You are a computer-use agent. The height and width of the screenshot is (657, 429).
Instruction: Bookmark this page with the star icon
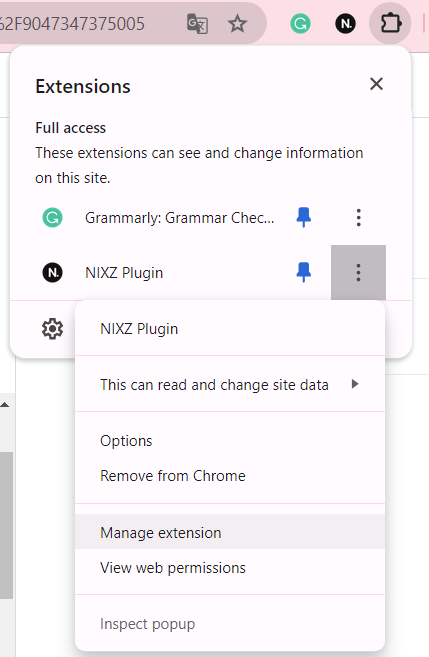tap(238, 23)
